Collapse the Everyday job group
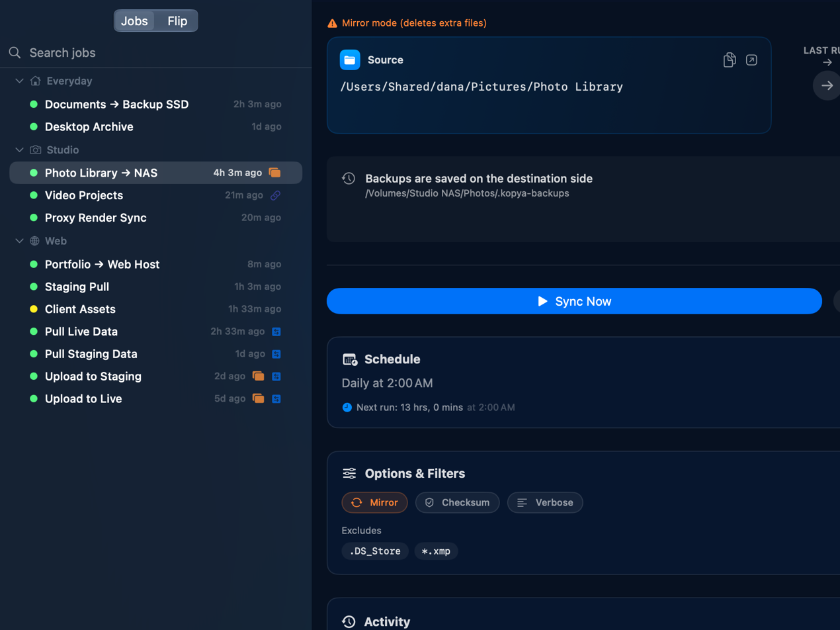840x630 pixels. tap(19, 81)
